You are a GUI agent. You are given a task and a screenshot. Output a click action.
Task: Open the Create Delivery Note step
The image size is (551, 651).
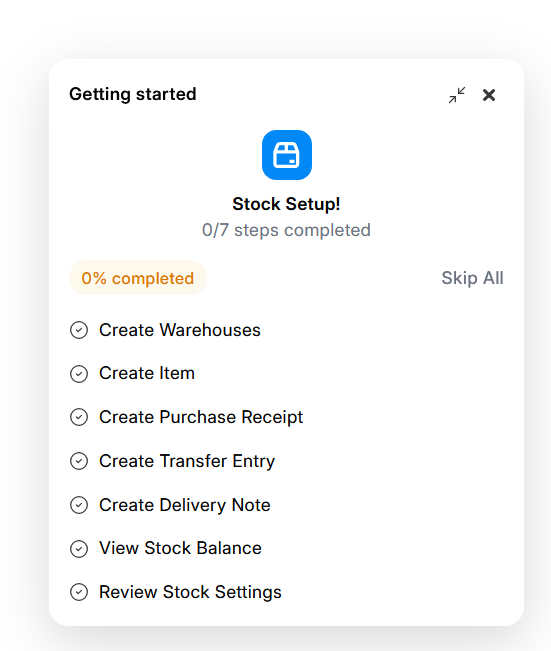185,505
